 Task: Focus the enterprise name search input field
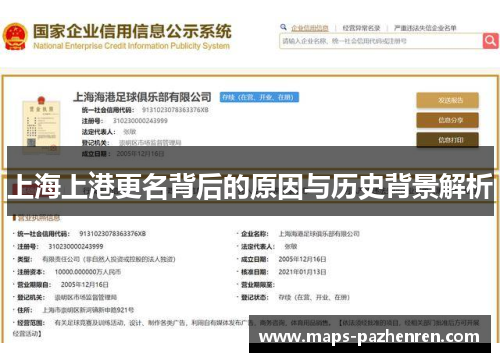[381, 41]
